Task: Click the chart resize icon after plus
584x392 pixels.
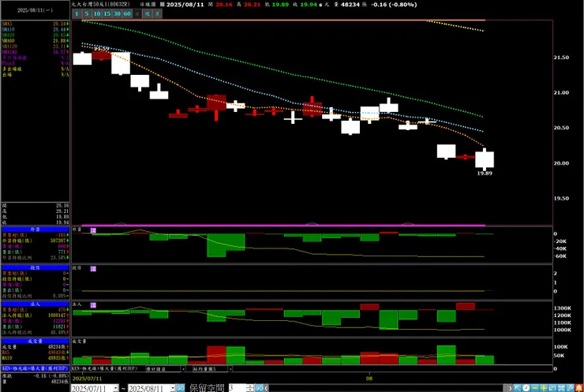Action: [552, 388]
